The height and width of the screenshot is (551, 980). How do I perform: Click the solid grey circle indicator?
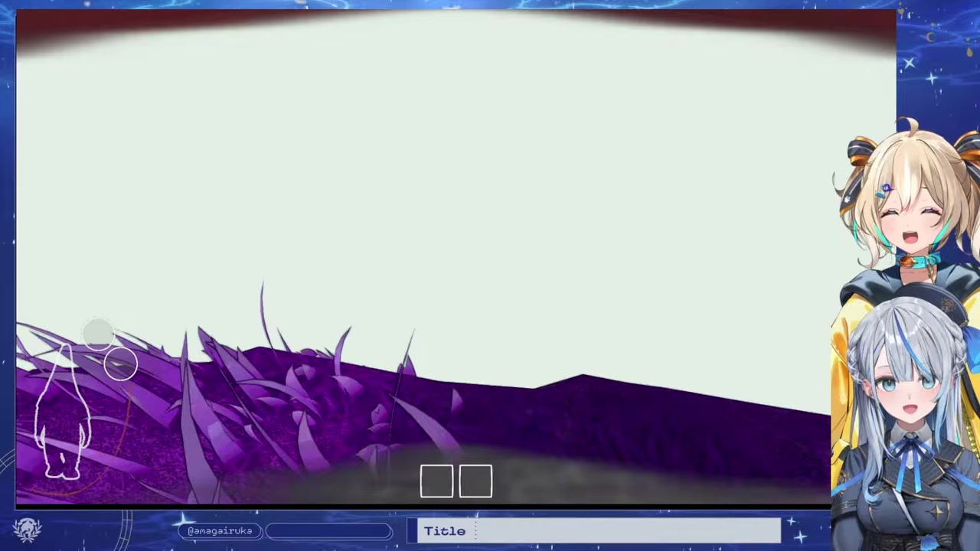click(98, 333)
